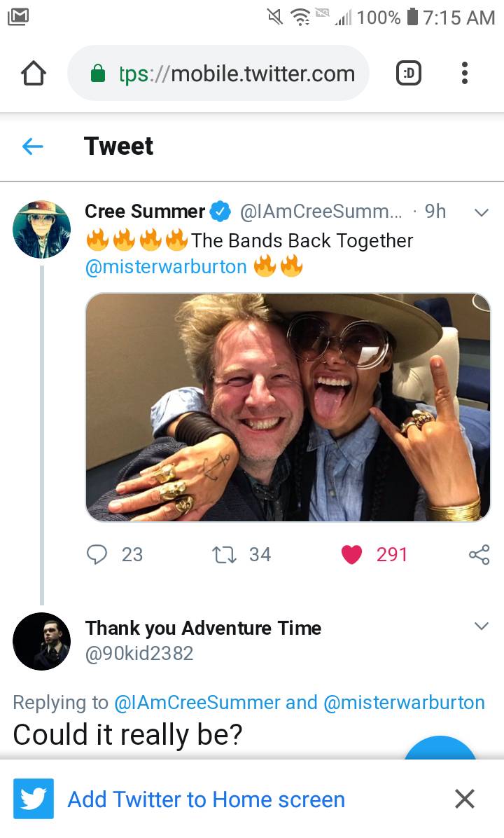Tap the Twitter bird logo in banner
Viewport: 504px width, 838px height.
[x=34, y=799]
